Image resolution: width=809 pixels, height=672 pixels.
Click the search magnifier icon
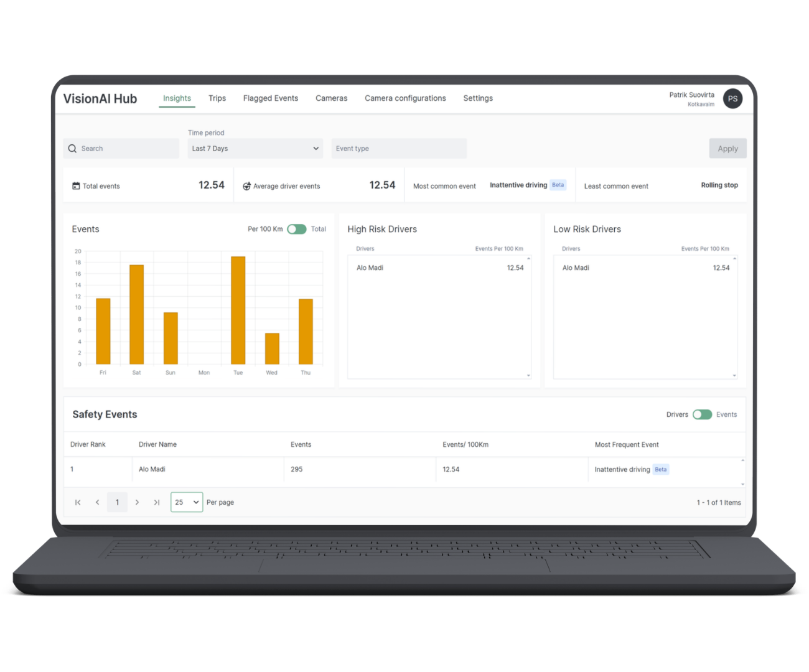(x=72, y=149)
